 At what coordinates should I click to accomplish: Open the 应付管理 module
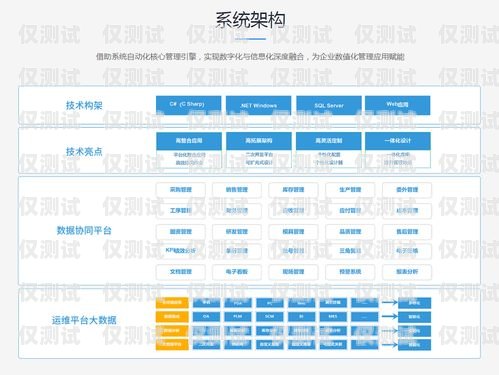(350, 211)
